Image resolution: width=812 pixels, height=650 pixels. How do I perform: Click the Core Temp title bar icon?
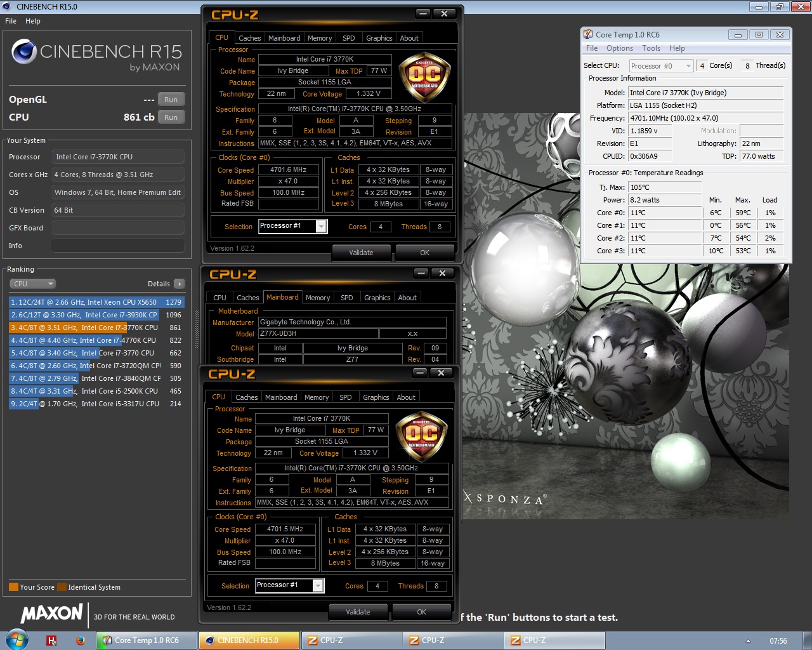(588, 34)
